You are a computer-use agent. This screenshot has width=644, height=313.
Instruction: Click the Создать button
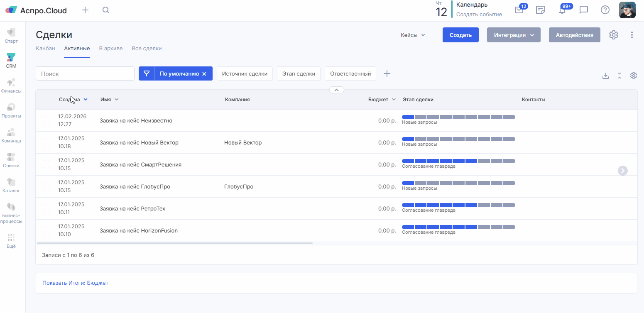(460, 35)
